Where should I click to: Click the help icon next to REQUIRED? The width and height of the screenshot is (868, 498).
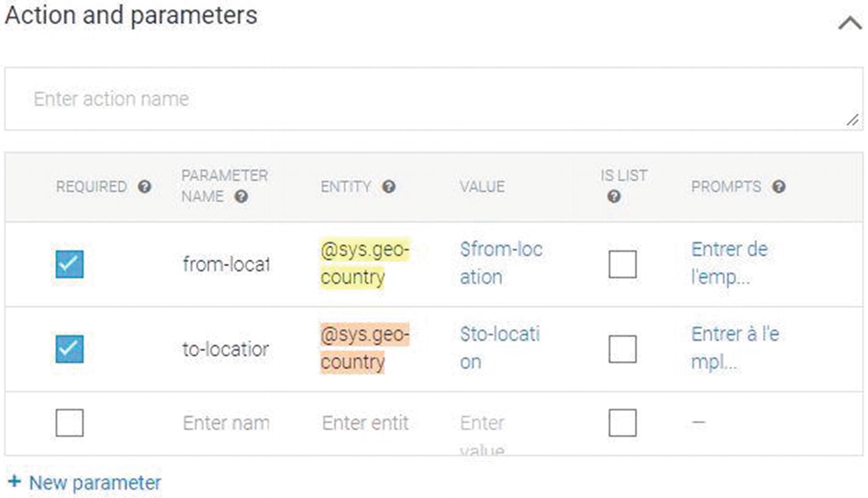[144, 187]
